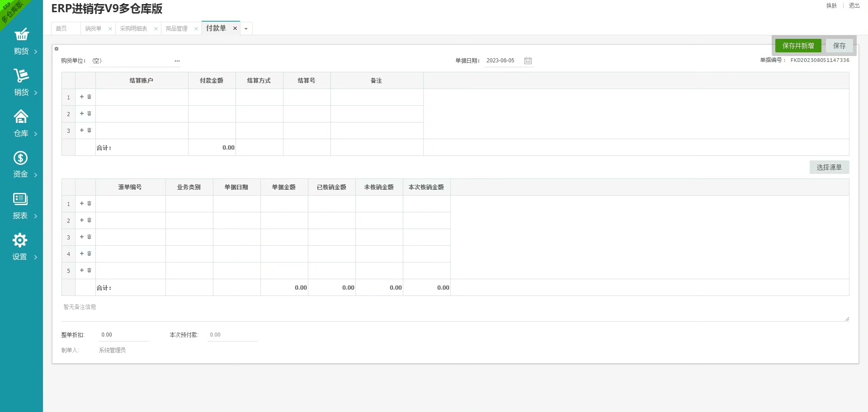Open the 设置 settings gear icon
The image size is (868, 412).
[x=20, y=240]
